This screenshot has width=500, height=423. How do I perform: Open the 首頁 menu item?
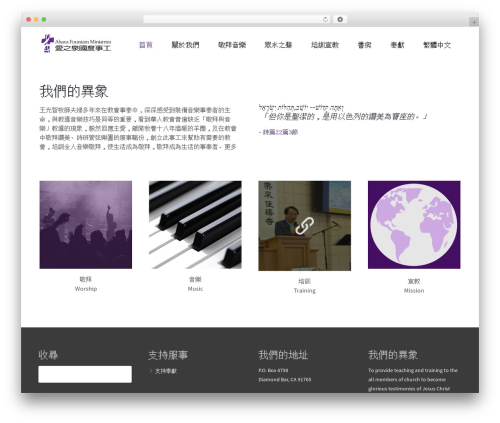146,45
